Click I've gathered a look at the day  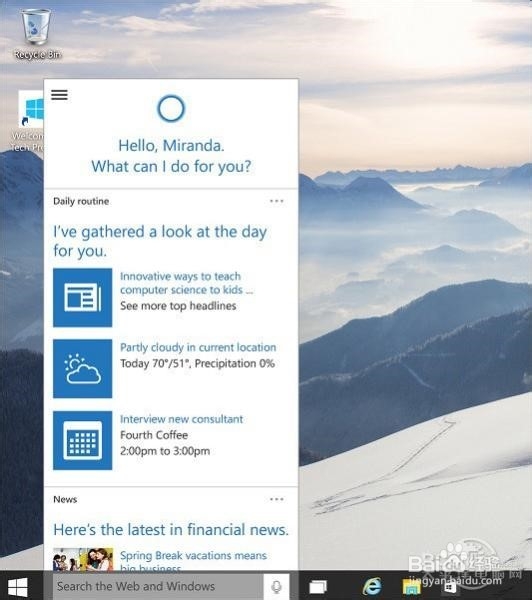coord(160,241)
